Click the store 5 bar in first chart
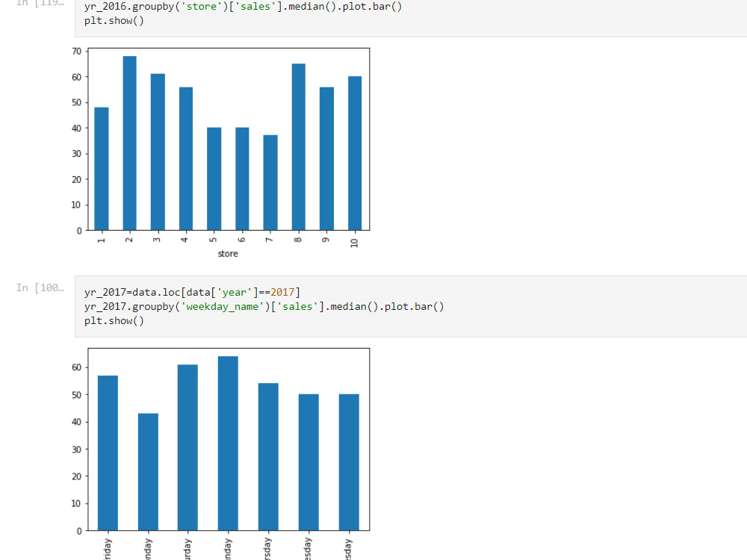Viewport: 747px width, 560px height. pyautogui.click(x=214, y=179)
